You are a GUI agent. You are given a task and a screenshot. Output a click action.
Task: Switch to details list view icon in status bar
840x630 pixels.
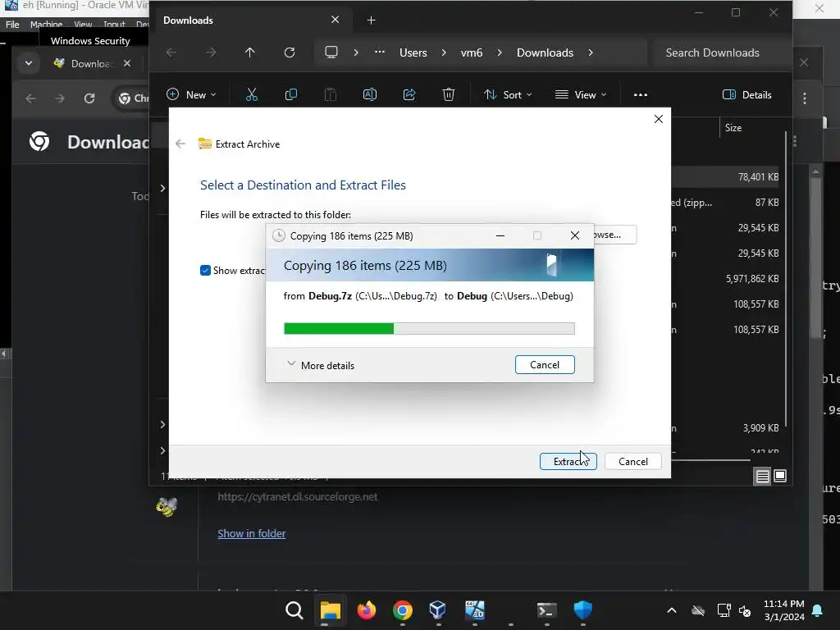coord(762,476)
